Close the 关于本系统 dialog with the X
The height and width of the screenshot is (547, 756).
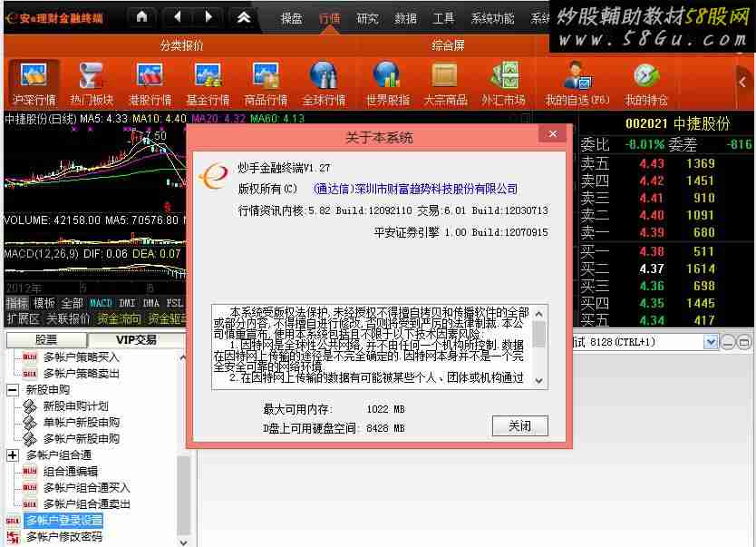click(553, 134)
